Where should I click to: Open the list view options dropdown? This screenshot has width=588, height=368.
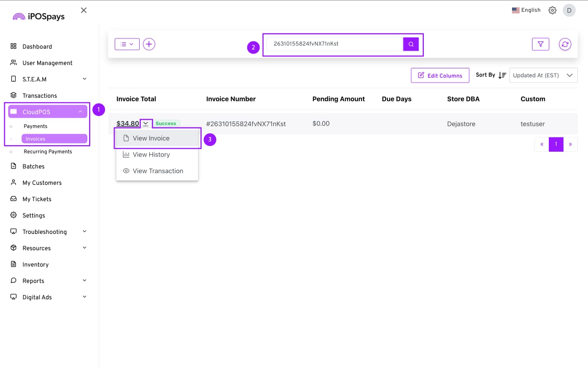click(x=127, y=44)
